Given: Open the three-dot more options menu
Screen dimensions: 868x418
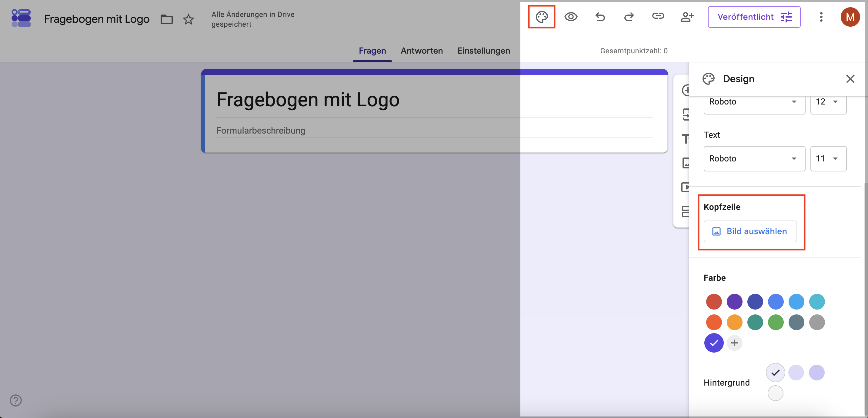Looking at the screenshot, I should tap(821, 17).
